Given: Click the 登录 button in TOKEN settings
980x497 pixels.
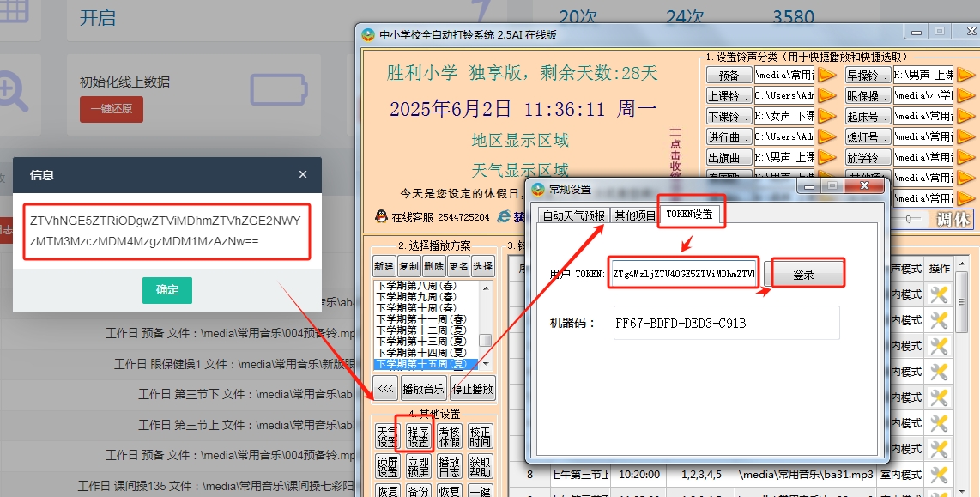Looking at the screenshot, I should click(804, 275).
